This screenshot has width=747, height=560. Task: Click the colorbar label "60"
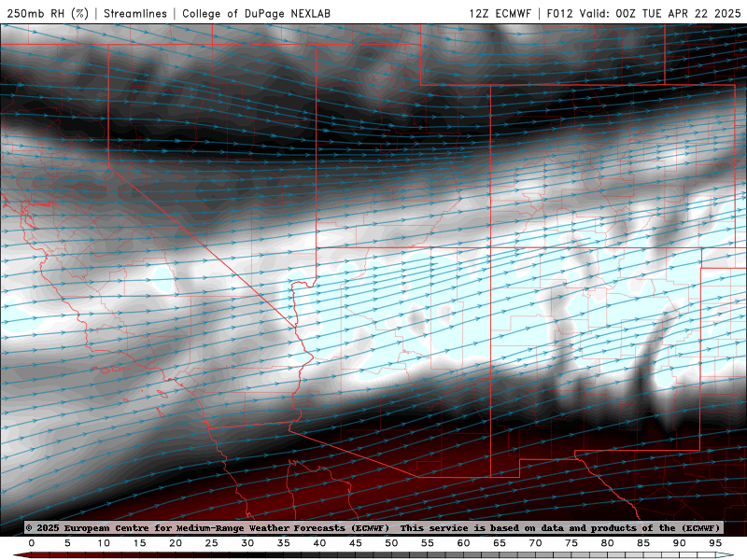point(463,543)
